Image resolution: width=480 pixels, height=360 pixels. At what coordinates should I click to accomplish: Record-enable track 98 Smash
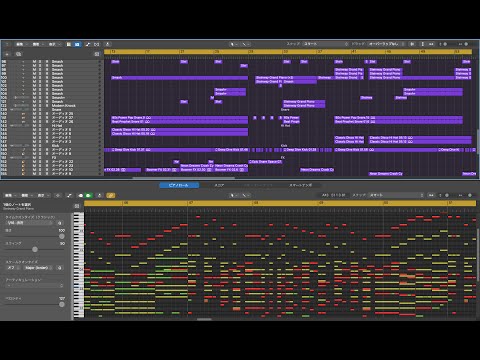(x=47, y=70)
